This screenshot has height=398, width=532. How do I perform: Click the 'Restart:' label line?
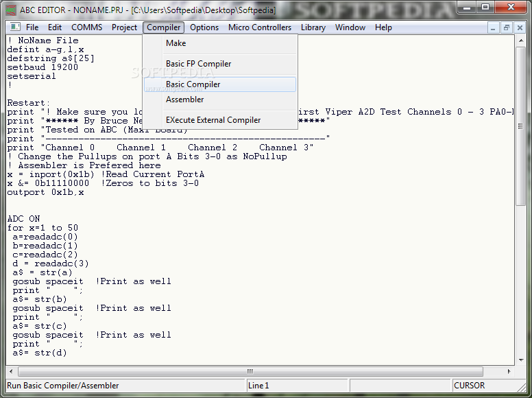click(29, 103)
